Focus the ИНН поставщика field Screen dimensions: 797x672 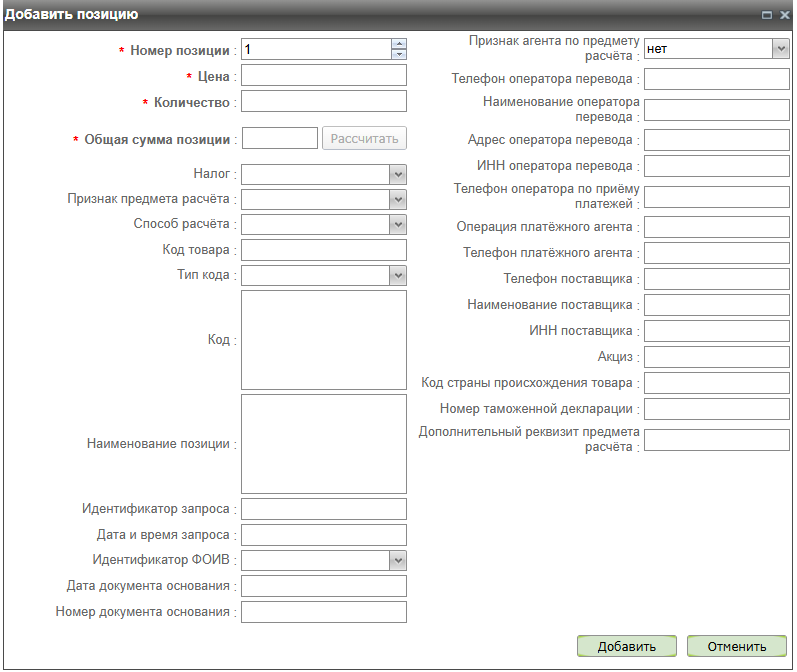point(716,331)
